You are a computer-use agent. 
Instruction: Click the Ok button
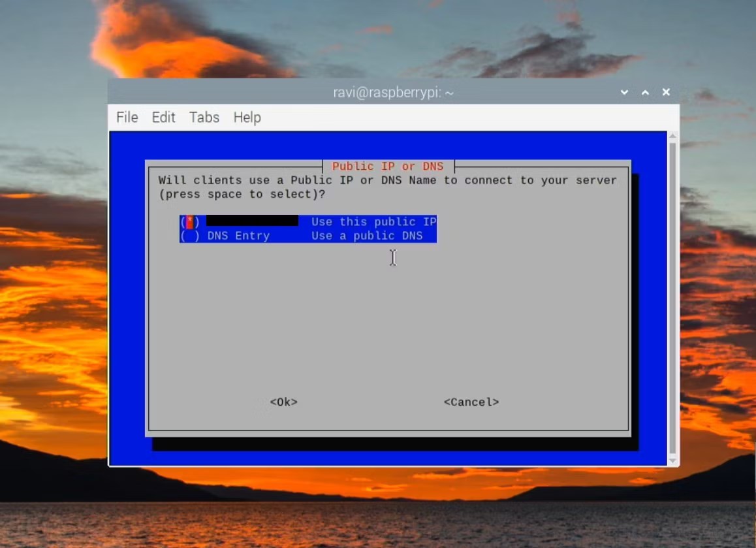[283, 402]
